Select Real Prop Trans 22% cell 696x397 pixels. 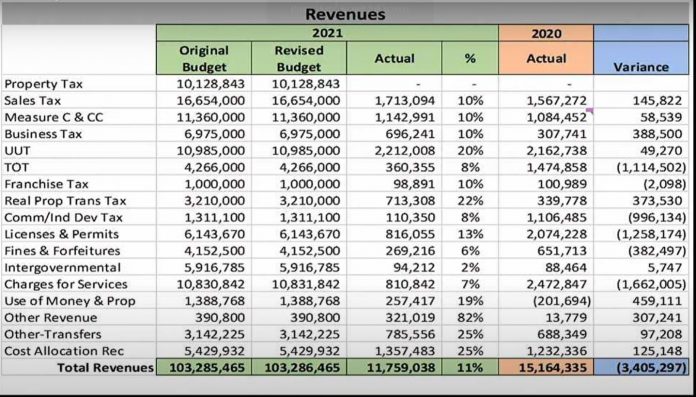tap(470, 201)
